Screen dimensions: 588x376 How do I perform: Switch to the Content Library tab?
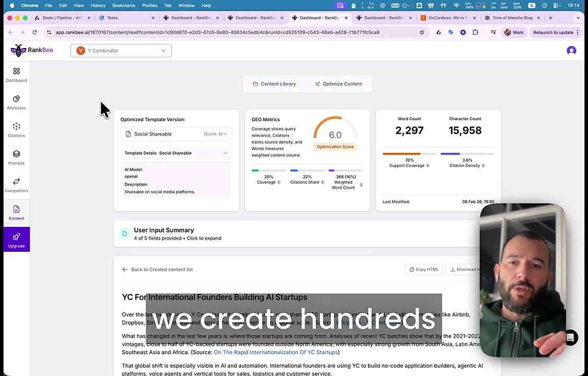(x=274, y=84)
